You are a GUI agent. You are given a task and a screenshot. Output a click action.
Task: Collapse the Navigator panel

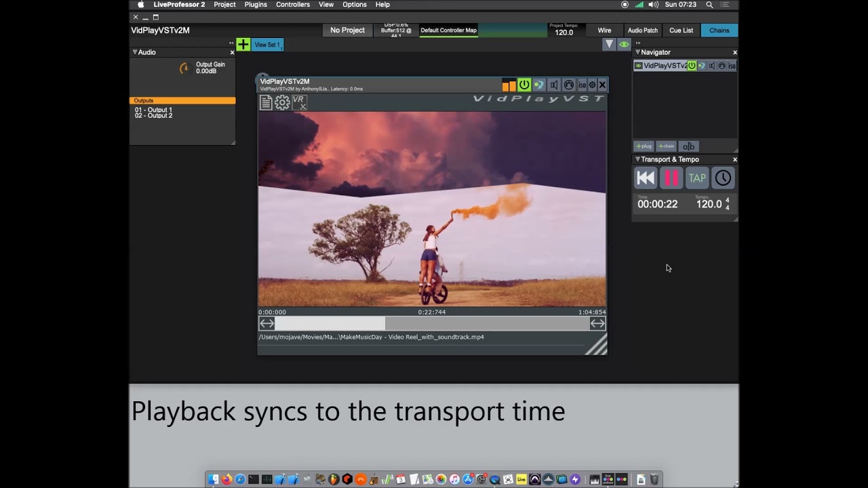coord(637,52)
